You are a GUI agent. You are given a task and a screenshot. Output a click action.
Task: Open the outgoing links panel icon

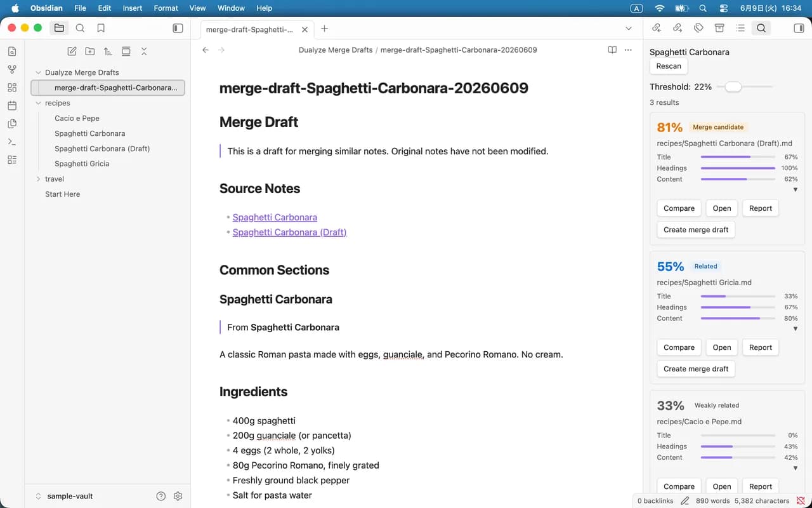click(678, 28)
